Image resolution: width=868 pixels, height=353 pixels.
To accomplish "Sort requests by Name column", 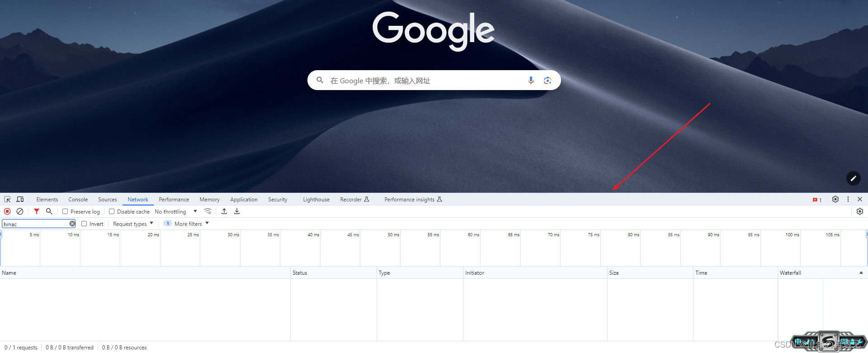I will pyautogui.click(x=145, y=272).
